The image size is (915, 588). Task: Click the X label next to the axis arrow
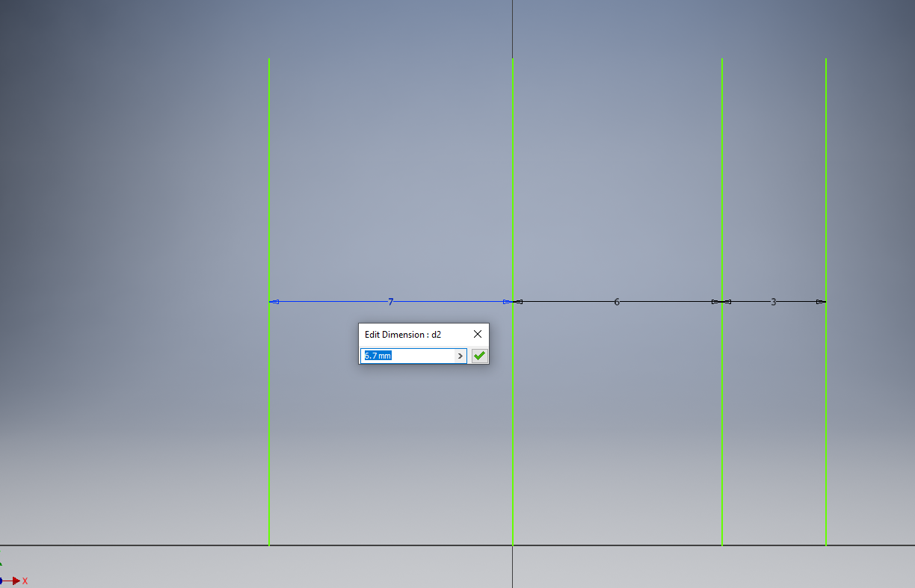(x=25, y=581)
